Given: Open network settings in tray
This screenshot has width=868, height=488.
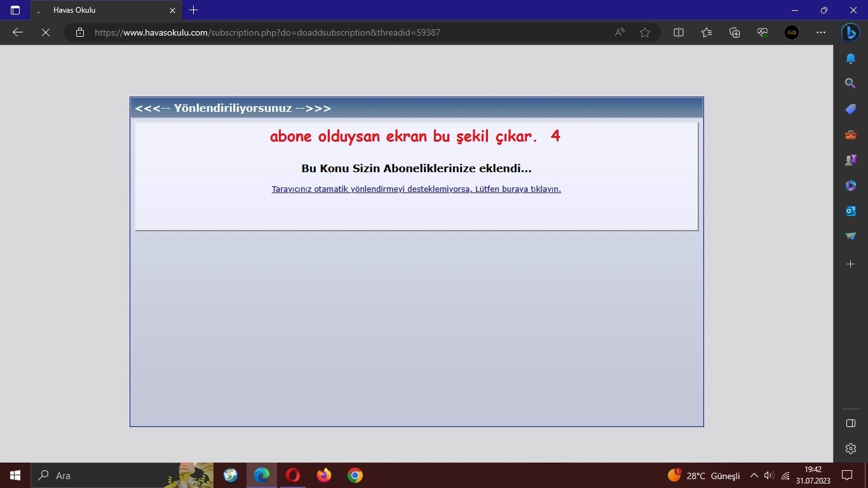Looking at the screenshot, I should pyautogui.click(x=785, y=475).
